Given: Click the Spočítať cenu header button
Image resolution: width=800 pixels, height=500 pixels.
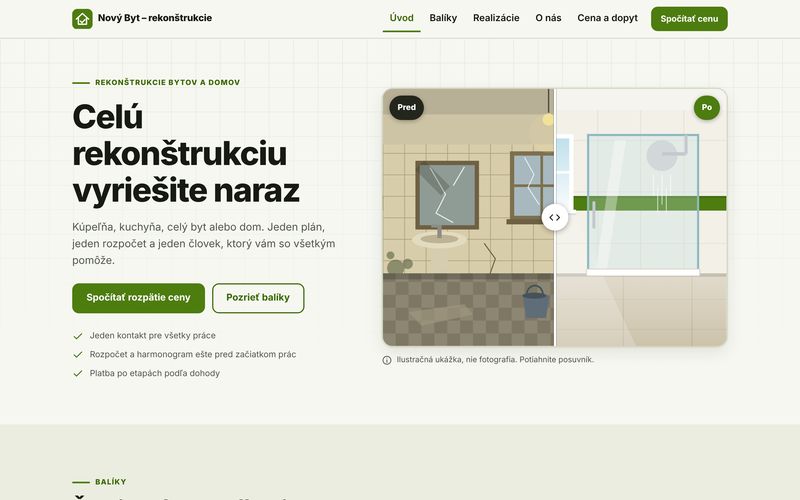Looking at the screenshot, I should point(689,19).
